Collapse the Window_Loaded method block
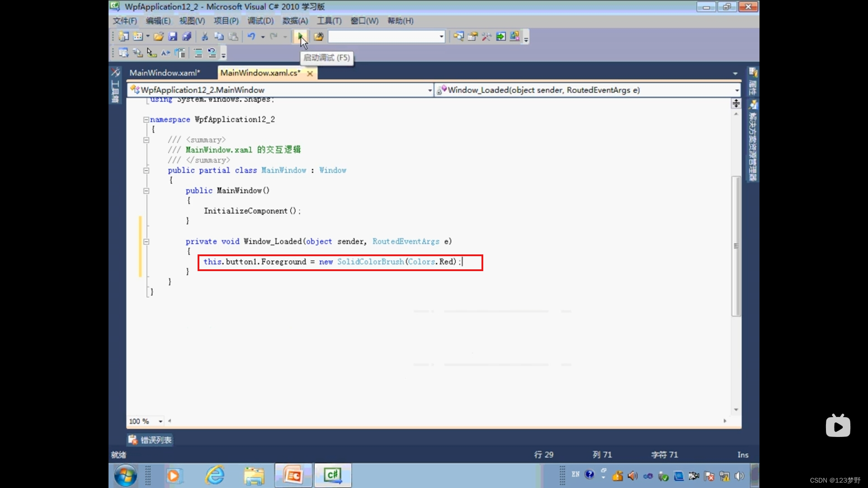This screenshot has width=868, height=488. pos(146,242)
